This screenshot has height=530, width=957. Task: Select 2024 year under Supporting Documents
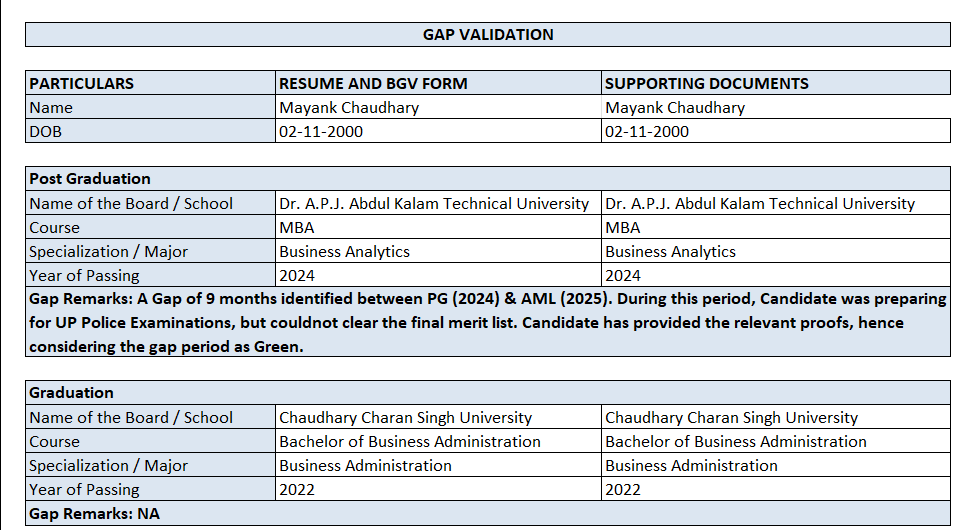point(622,276)
